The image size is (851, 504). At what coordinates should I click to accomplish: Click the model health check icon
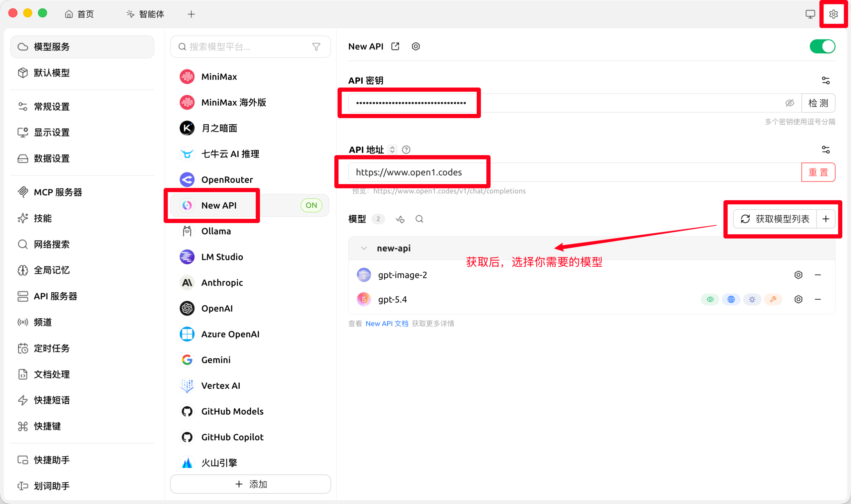[400, 219]
